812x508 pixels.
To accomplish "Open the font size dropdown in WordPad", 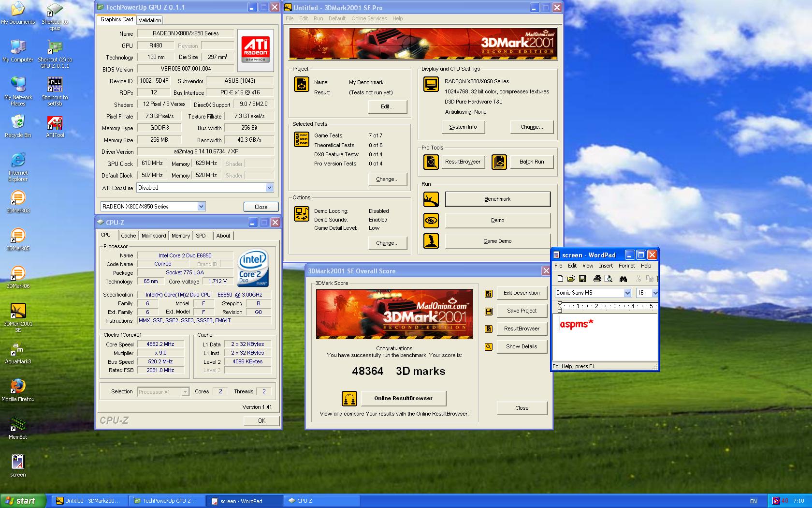I will (655, 293).
